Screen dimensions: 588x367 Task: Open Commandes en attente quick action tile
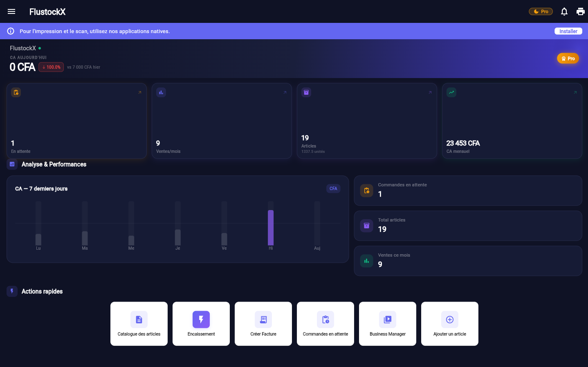(325, 324)
